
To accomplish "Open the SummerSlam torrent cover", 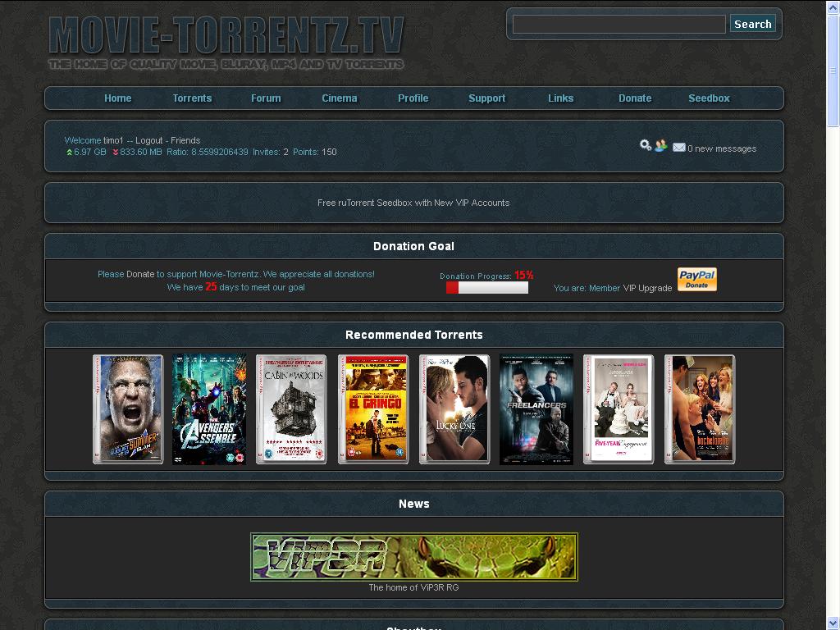I will [x=128, y=409].
